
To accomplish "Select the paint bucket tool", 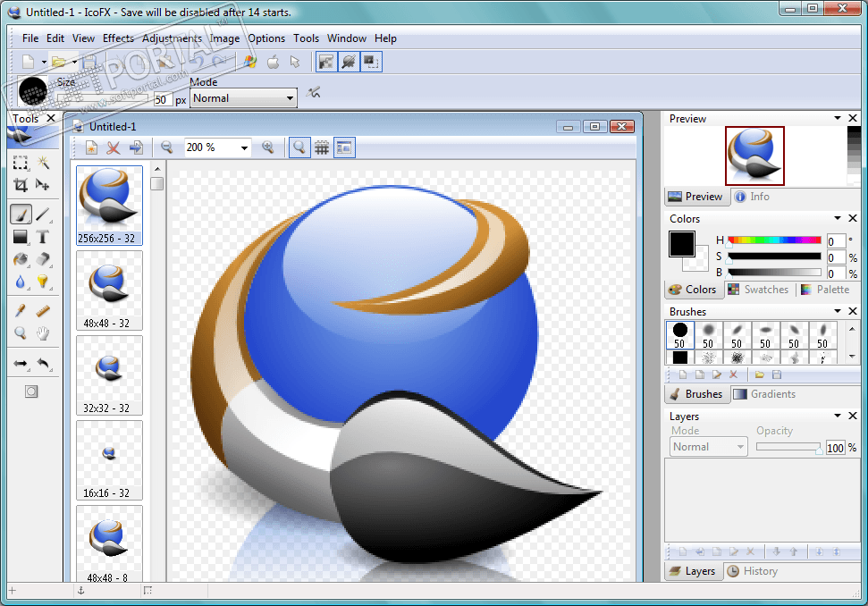I will [21, 259].
